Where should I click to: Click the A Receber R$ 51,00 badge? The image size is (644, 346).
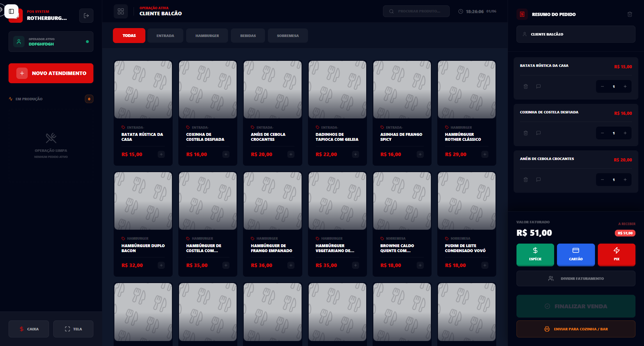pos(625,233)
